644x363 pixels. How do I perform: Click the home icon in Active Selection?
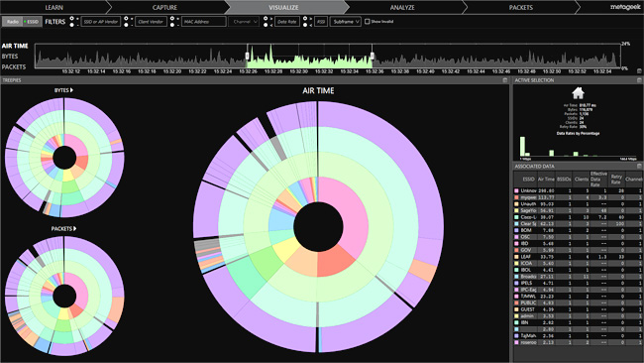(x=578, y=93)
